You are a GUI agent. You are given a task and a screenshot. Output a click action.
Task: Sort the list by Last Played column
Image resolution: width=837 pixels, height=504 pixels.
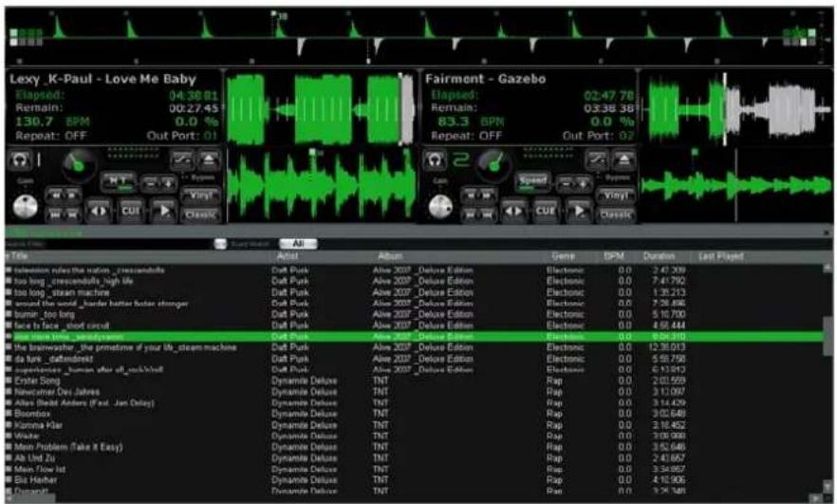coord(720,256)
